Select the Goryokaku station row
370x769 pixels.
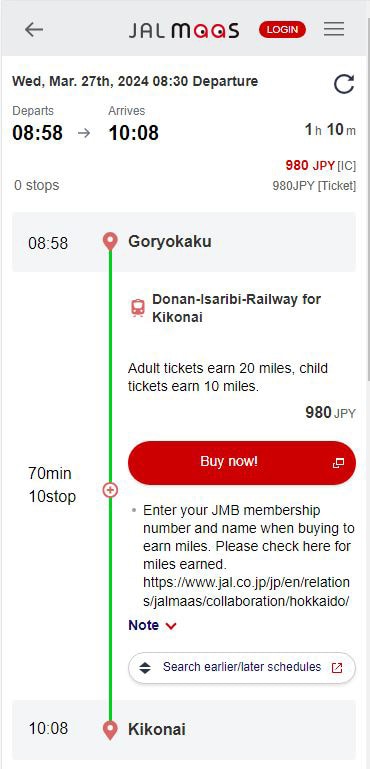pyautogui.click(x=184, y=242)
